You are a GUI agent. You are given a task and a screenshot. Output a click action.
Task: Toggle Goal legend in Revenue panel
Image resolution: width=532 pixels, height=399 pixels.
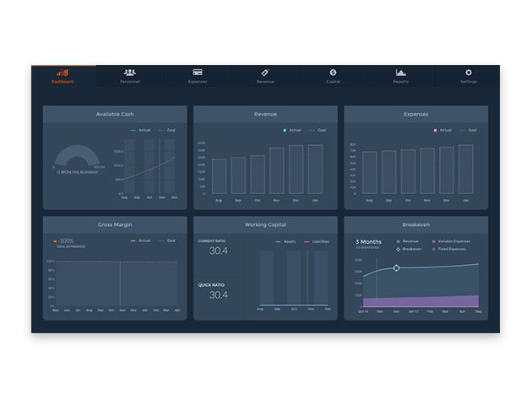318,130
